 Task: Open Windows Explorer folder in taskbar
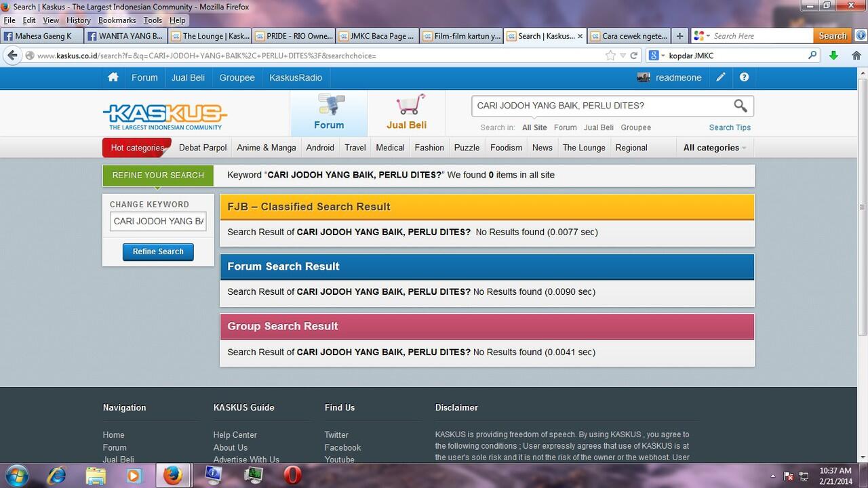pyautogui.click(x=96, y=475)
